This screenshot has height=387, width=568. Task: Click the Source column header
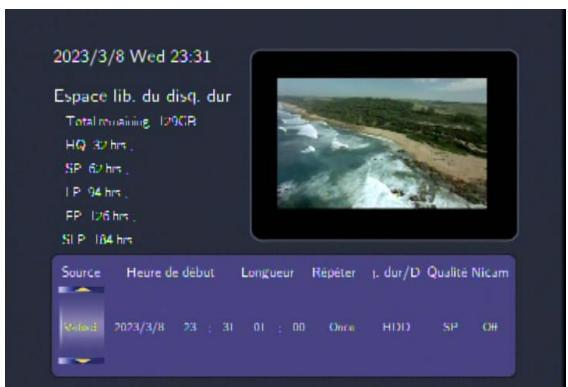[x=81, y=272]
